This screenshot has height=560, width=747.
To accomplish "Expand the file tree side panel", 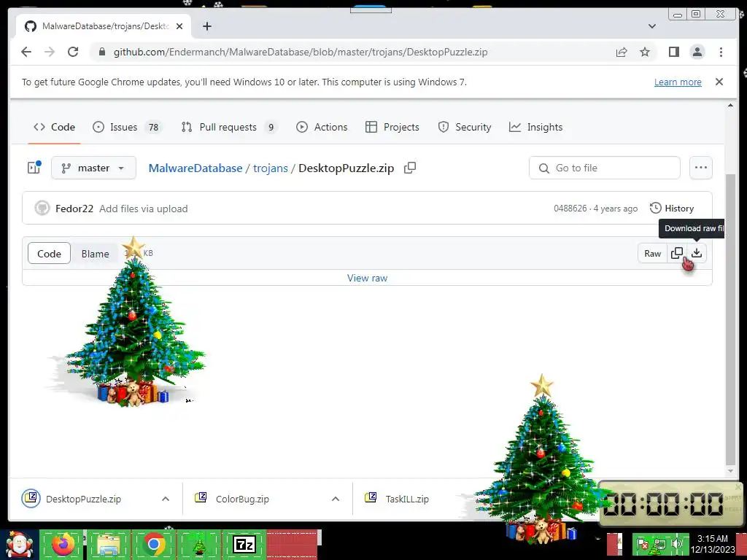I will pyautogui.click(x=34, y=168).
